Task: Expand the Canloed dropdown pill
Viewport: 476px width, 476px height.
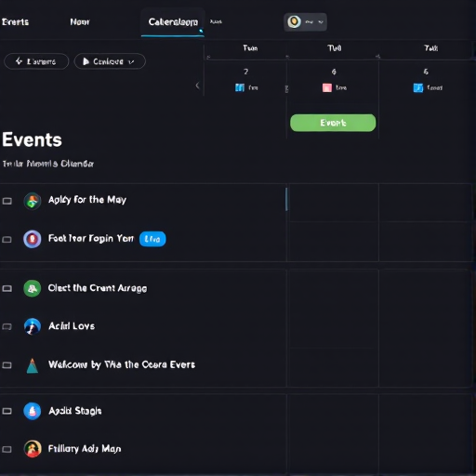Action: tap(110, 61)
